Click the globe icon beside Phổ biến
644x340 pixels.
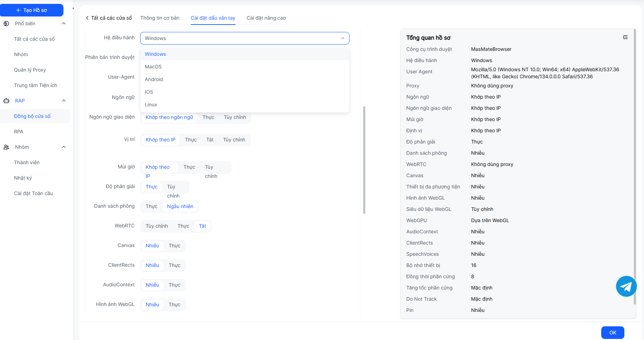pyautogui.click(x=6, y=24)
